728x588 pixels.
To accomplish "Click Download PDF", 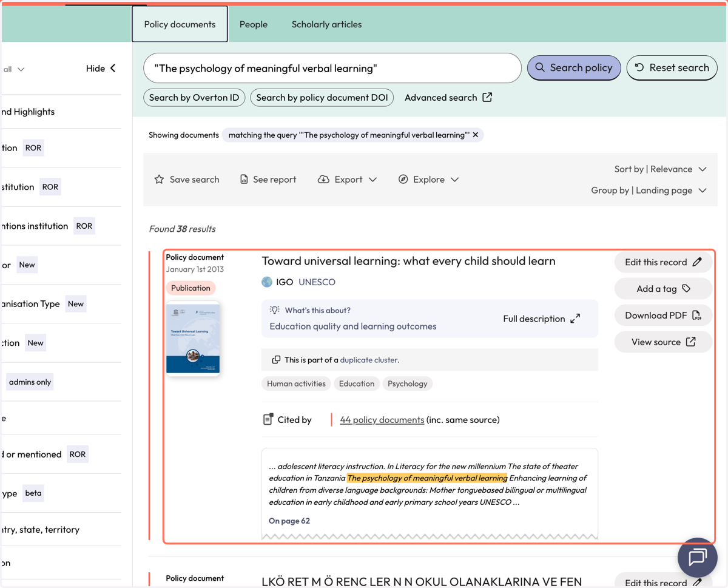I will click(x=663, y=315).
